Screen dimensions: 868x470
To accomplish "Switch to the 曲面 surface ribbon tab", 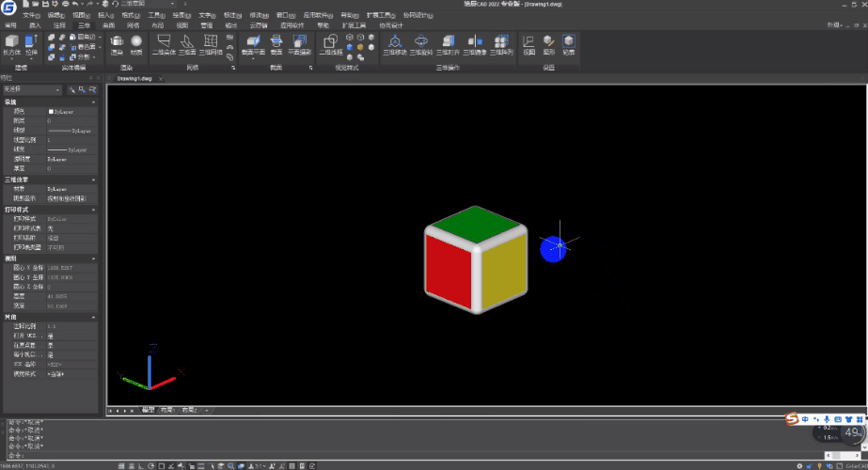I will [x=108, y=25].
